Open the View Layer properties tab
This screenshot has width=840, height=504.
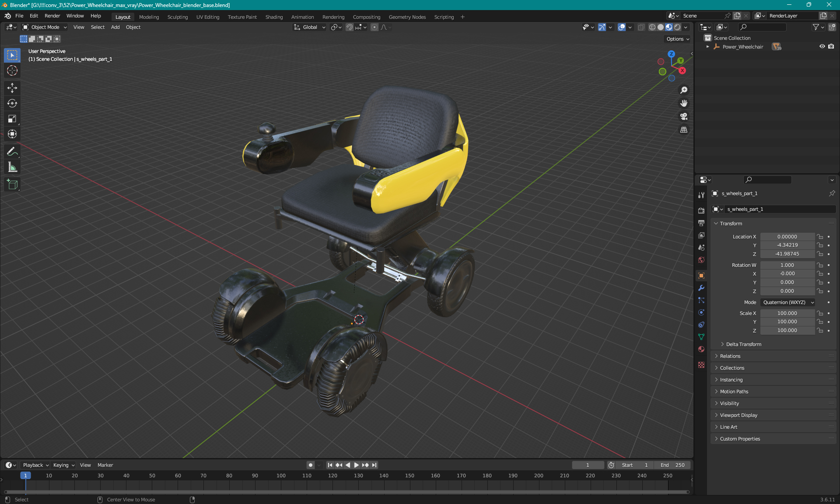(701, 235)
